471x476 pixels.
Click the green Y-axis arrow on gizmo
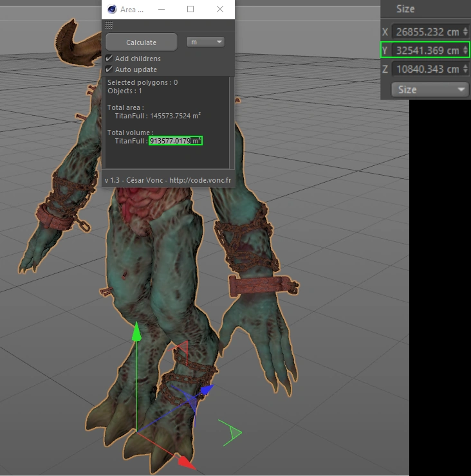[136, 334]
